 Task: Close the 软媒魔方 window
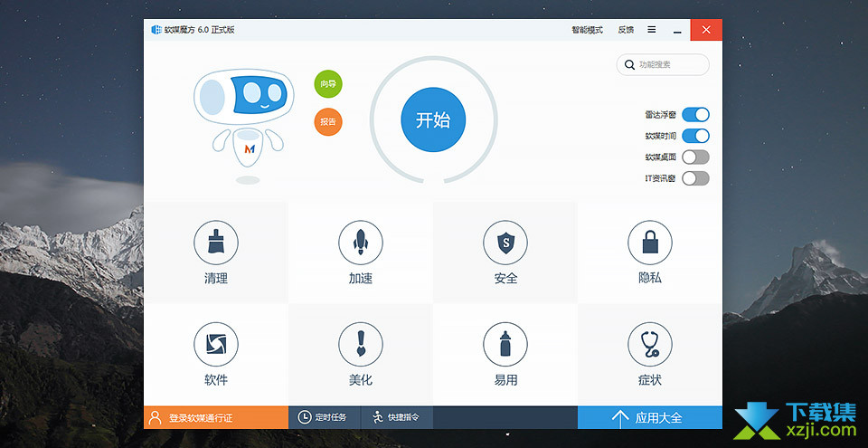click(706, 30)
